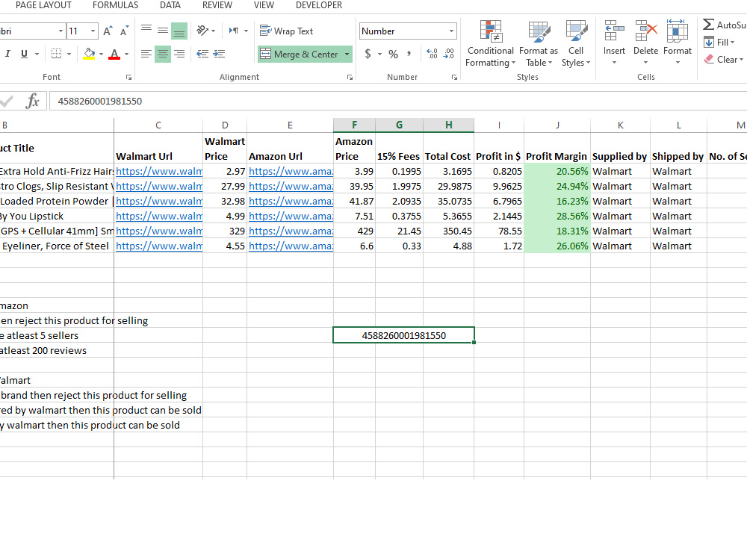This screenshot has width=747, height=560.
Task: Click the Decrease Font Size icon
Action: (x=124, y=31)
